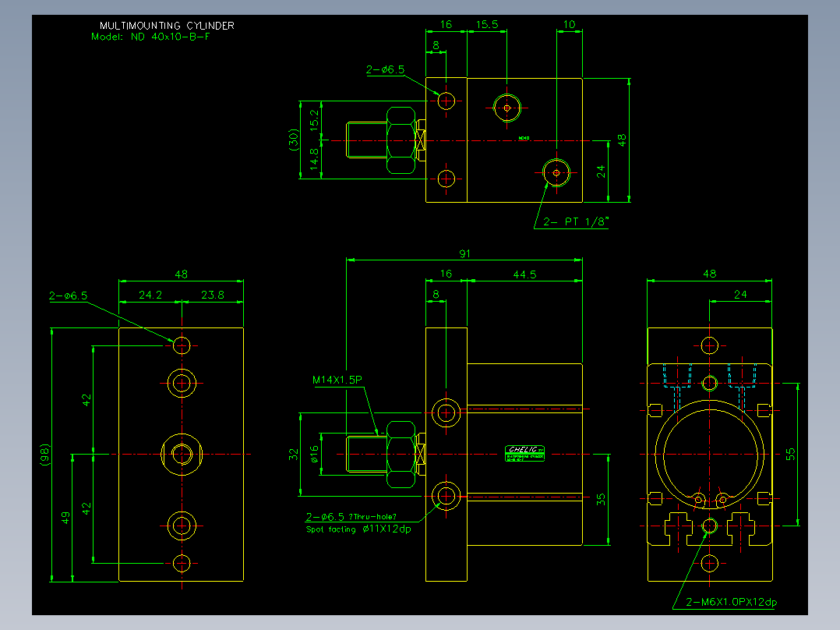Click the 49 vertical dimension text

[x=65, y=518]
